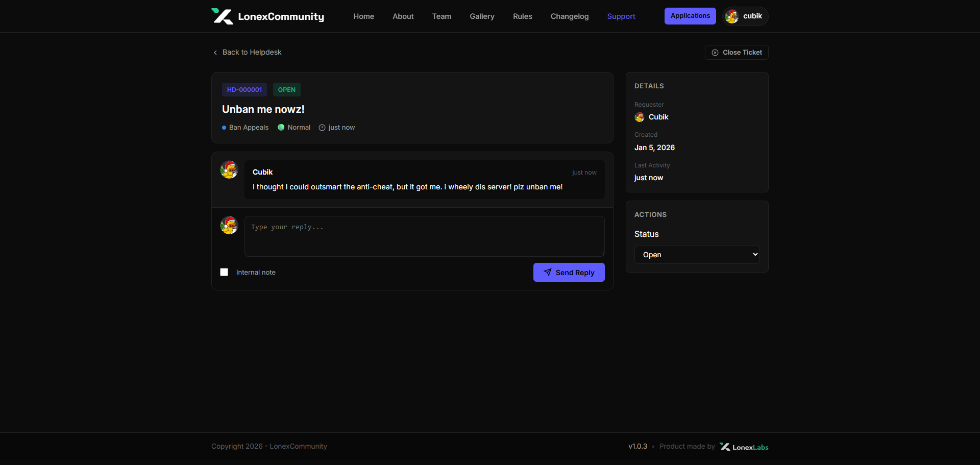Click cubik avatar in header
The image size is (980, 465).
tap(732, 16)
